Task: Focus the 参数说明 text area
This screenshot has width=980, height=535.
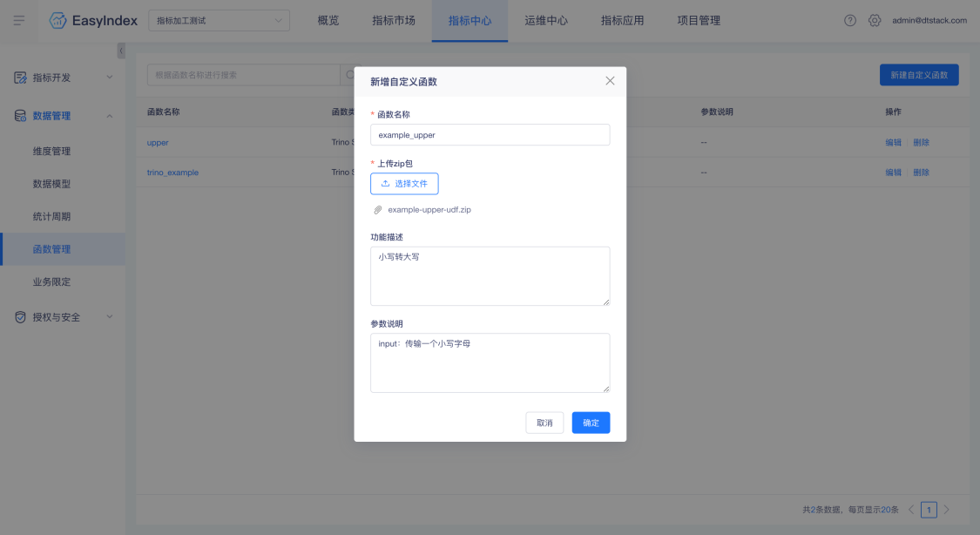Action: pos(490,363)
